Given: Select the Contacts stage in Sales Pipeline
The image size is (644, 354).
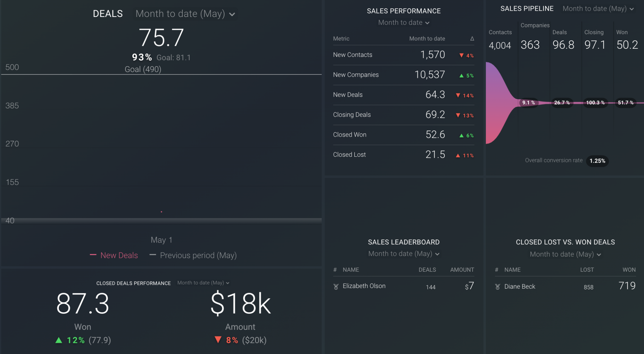Looking at the screenshot, I should point(500,32).
